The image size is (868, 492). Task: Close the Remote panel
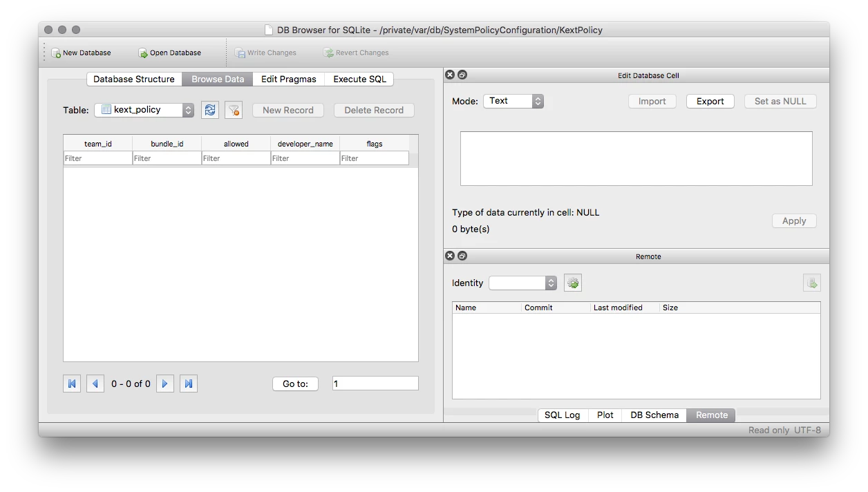[450, 256]
